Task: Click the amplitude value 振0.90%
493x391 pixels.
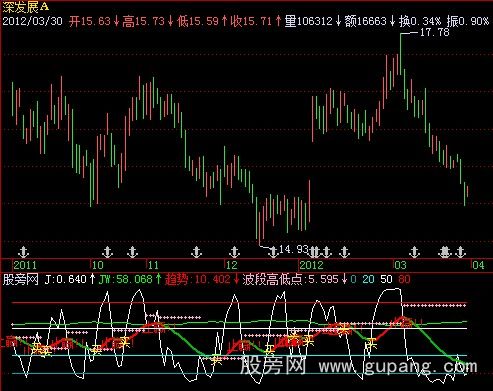Action: 468,21
